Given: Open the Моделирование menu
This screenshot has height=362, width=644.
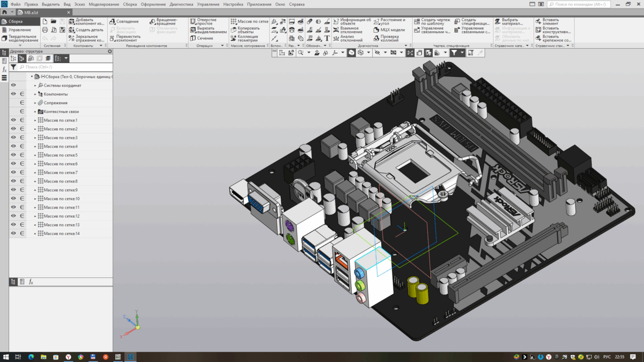Looking at the screenshot, I should [x=104, y=4].
